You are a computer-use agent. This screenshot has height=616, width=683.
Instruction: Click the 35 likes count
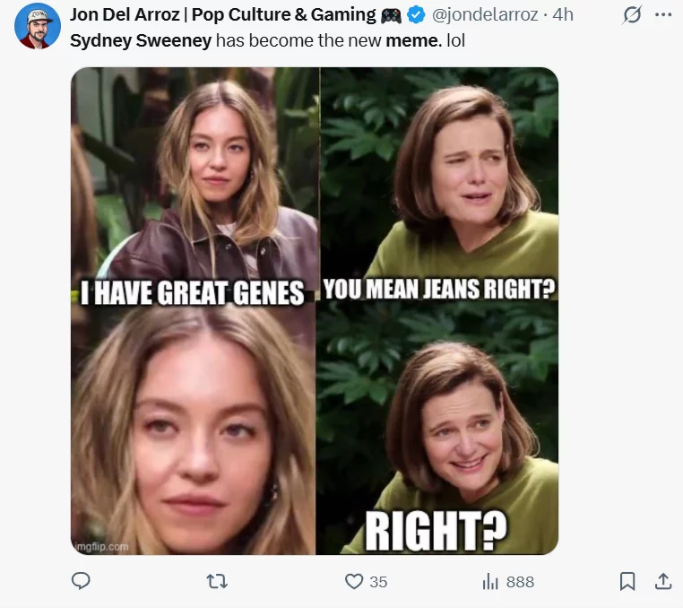tap(378, 582)
